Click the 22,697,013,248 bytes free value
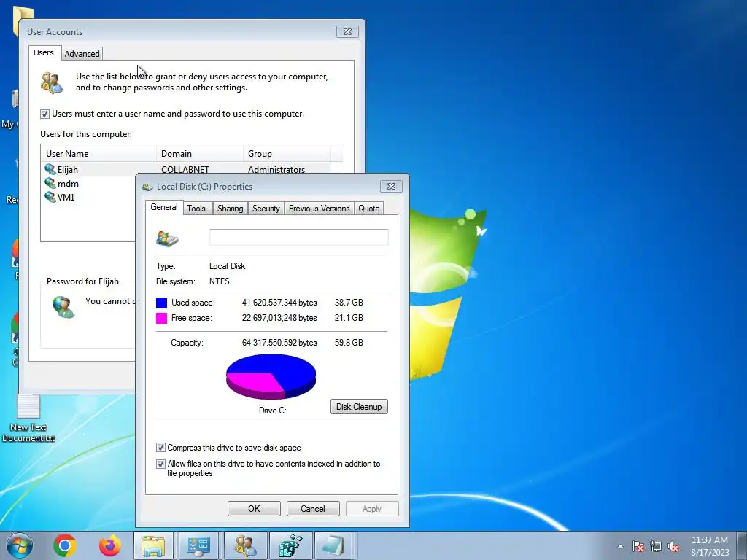This screenshot has width=747, height=560. tap(279, 318)
